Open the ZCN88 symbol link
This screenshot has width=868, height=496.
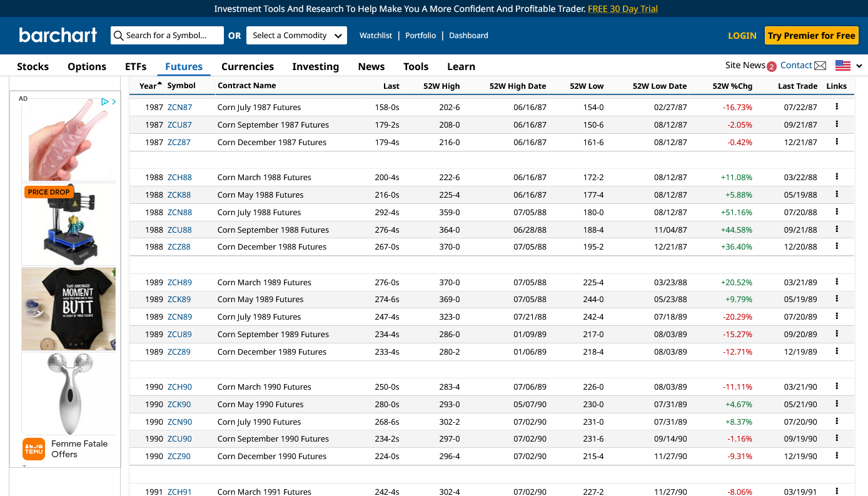(x=180, y=212)
